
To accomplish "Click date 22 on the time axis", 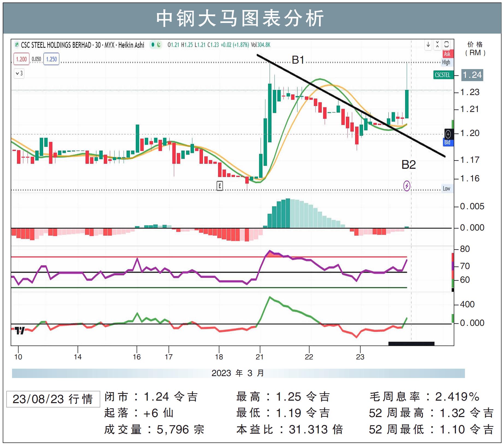I will point(309,357).
